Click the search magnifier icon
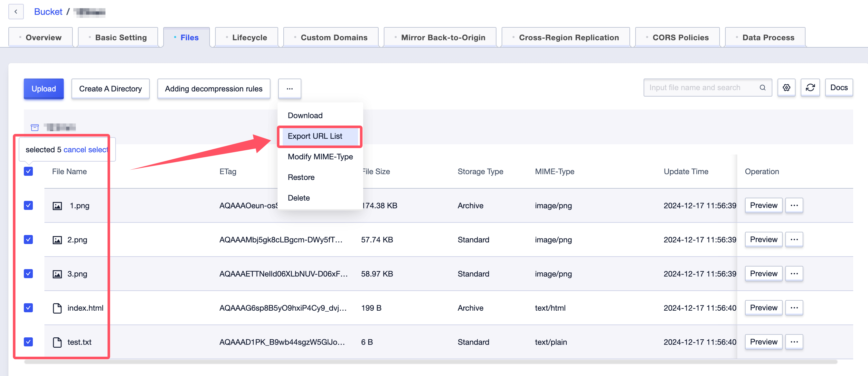The image size is (868, 376). (x=762, y=88)
